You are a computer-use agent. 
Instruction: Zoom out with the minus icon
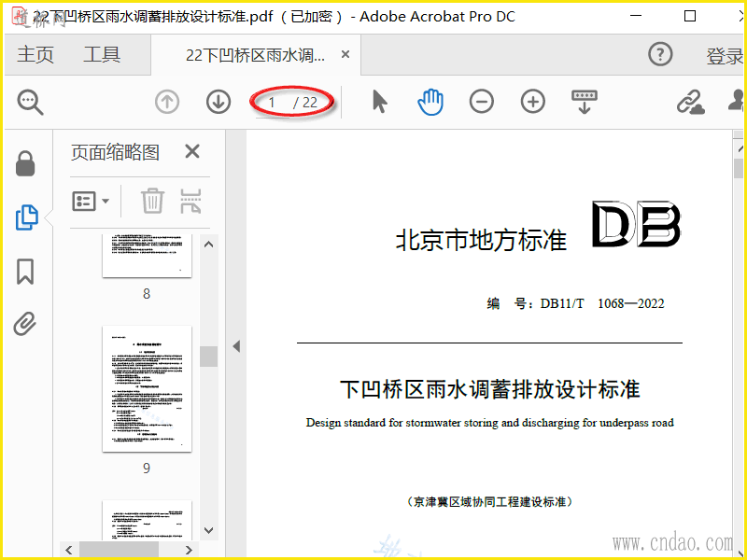point(481,102)
